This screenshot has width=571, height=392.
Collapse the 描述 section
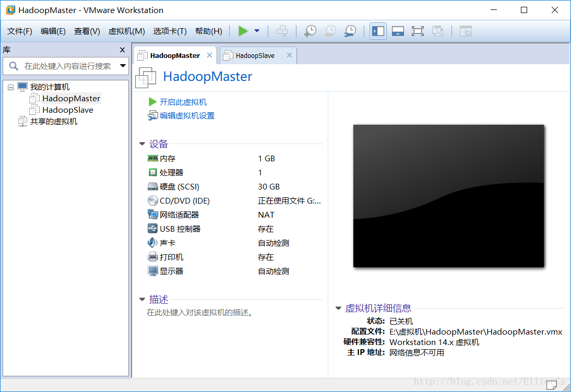142,300
